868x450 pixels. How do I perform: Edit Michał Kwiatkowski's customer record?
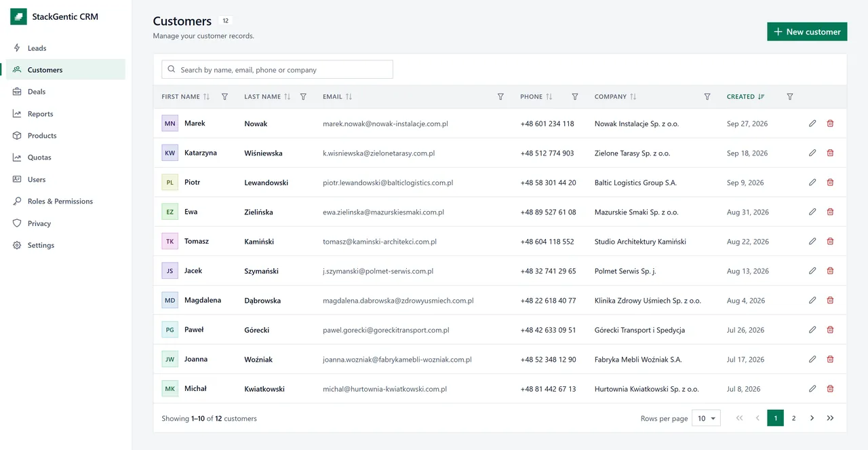click(812, 389)
